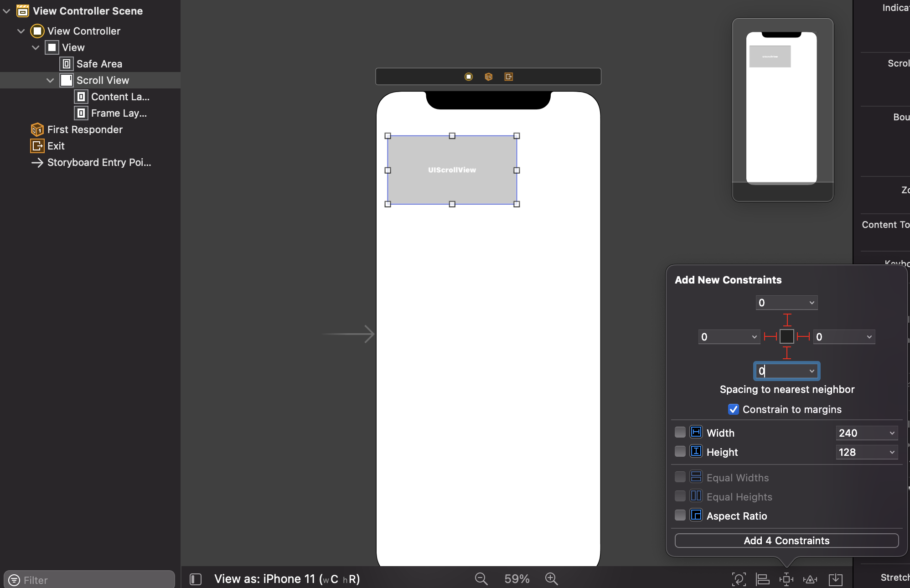910x588 pixels.
Task: Click zoom out magnifier icon
Action: [x=481, y=579]
